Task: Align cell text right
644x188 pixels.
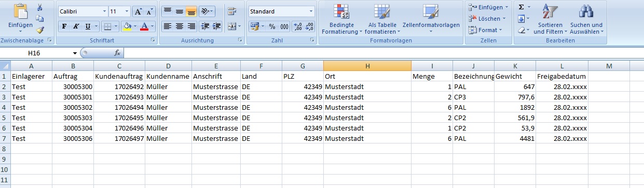Action: pyautogui.click(x=191, y=26)
